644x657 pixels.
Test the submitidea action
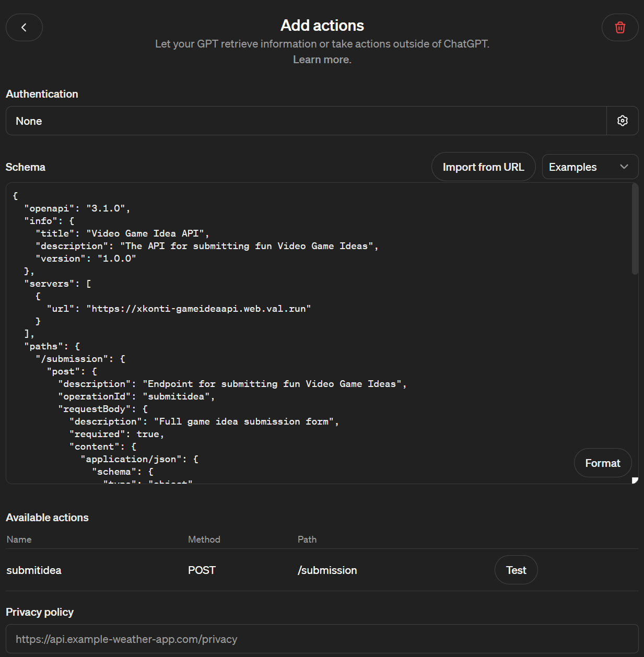pos(516,570)
